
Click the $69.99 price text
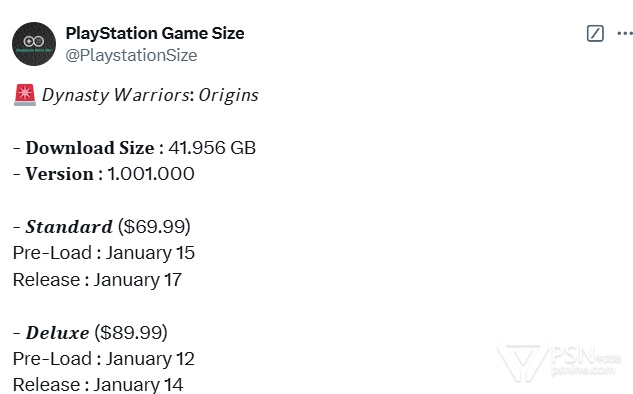154,226
